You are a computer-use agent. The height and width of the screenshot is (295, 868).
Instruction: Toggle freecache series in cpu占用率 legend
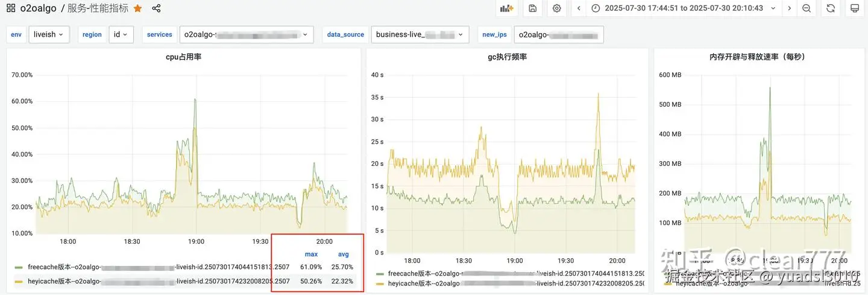coord(159,267)
